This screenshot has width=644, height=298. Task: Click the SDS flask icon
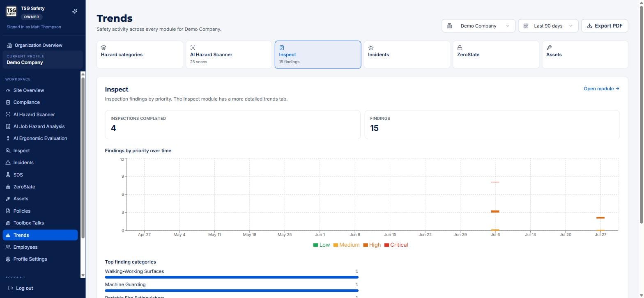click(8, 175)
